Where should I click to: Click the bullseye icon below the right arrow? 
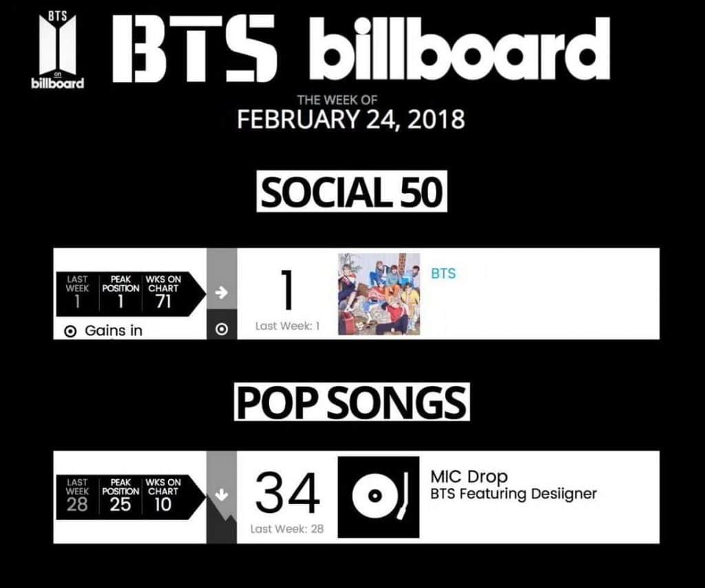coord(222,329)
